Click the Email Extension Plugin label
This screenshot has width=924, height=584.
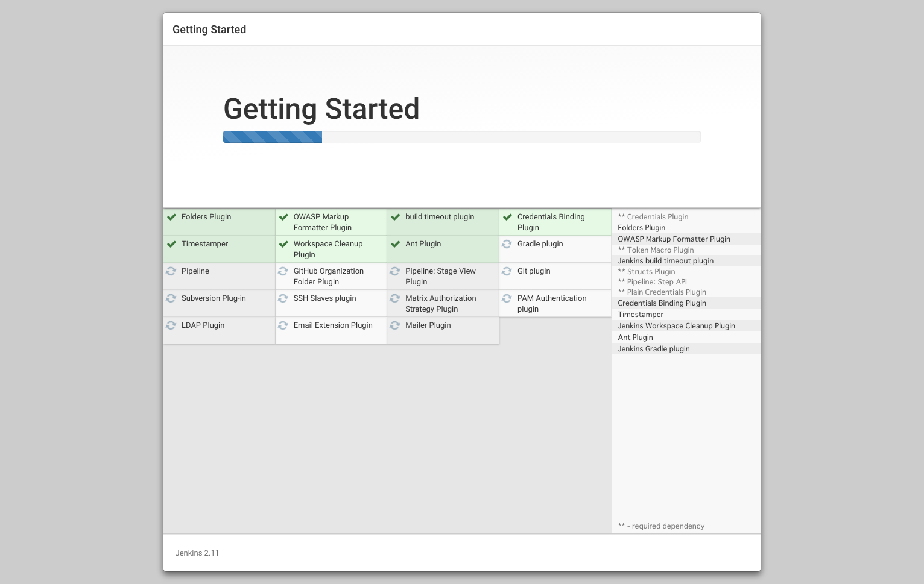333,325
